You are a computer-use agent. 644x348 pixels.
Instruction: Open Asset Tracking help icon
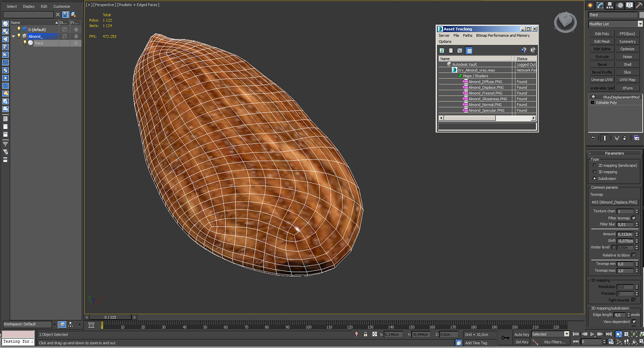click(x=523, y=50)
